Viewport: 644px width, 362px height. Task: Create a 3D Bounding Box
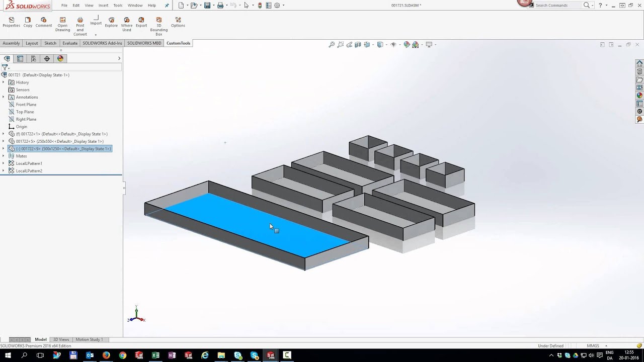click(x=159, y=26)
